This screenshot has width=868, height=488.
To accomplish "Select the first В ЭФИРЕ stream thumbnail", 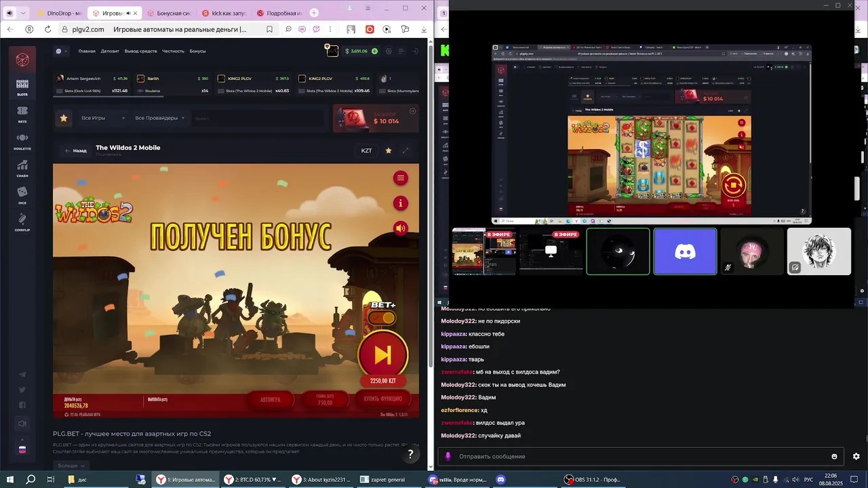I will 484,251.
